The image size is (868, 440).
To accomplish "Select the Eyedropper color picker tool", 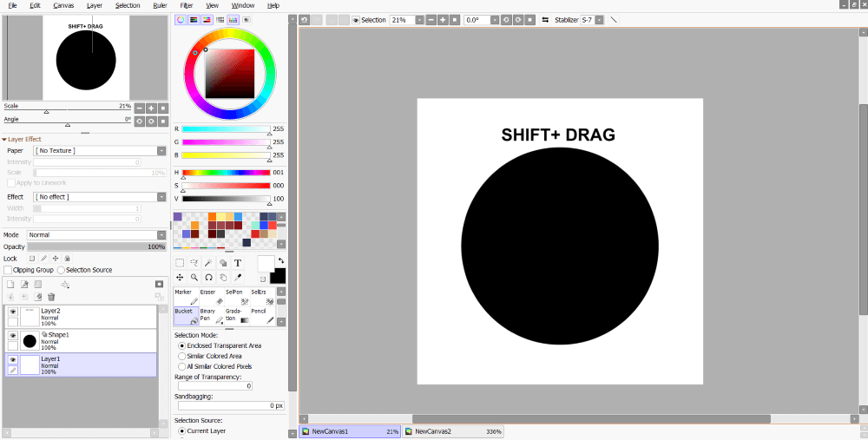I will [238, 278].
